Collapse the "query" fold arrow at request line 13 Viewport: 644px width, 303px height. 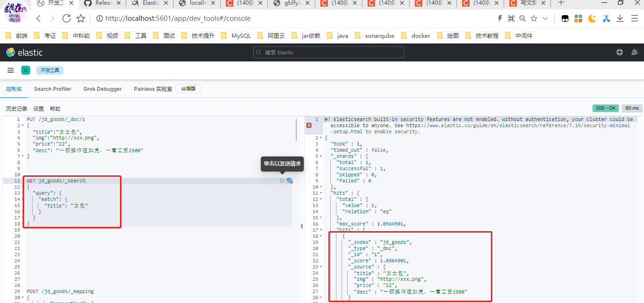click(x=22, y=193)
